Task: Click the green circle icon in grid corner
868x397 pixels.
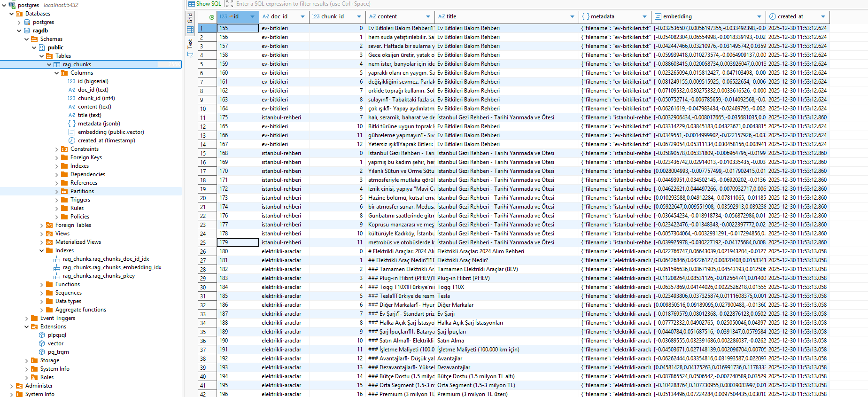Action: [x=212, y=17]
